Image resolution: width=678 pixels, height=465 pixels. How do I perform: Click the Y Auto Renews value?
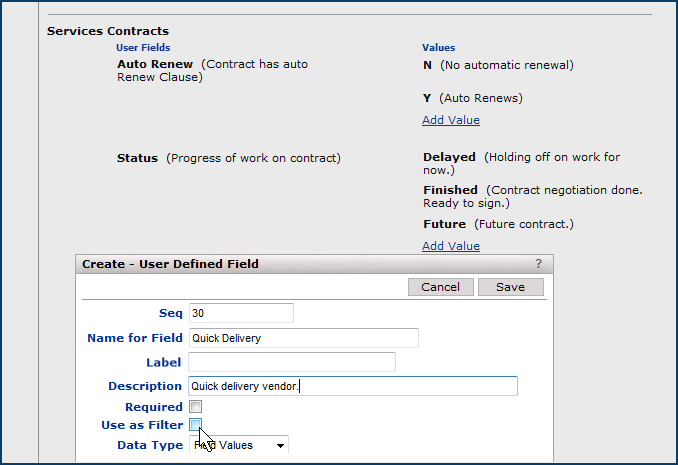428,98
